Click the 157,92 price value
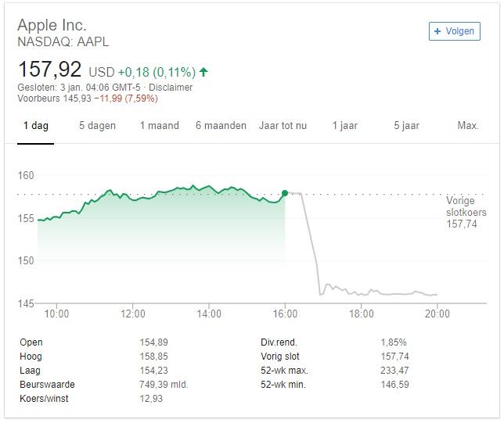504x423 pixels. tap(49, 69)
